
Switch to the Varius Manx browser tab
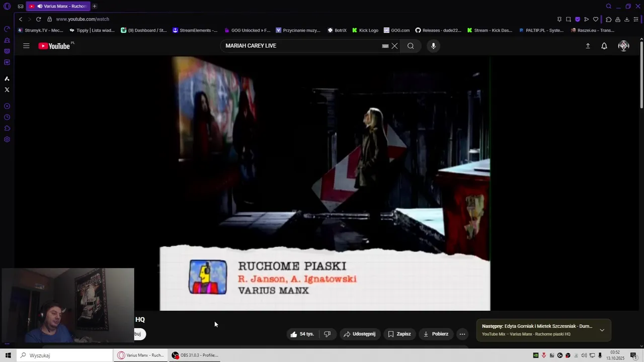pos(58,6)
